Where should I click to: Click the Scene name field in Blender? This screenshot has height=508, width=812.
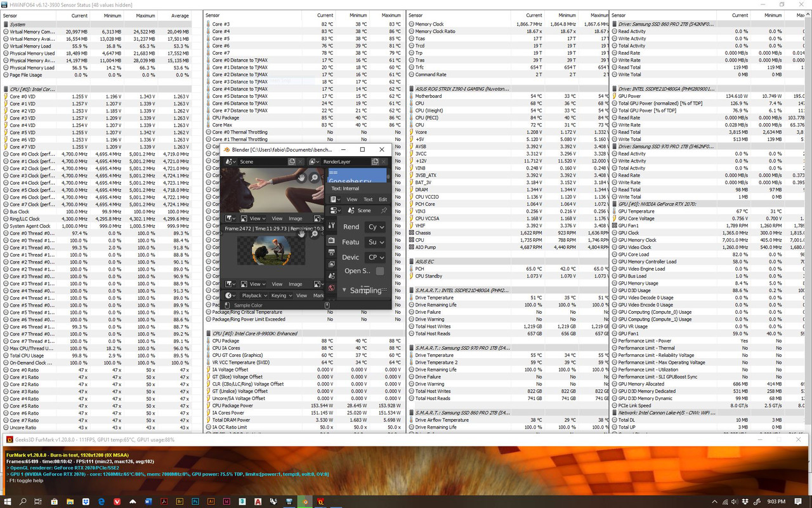pos(262,162)
